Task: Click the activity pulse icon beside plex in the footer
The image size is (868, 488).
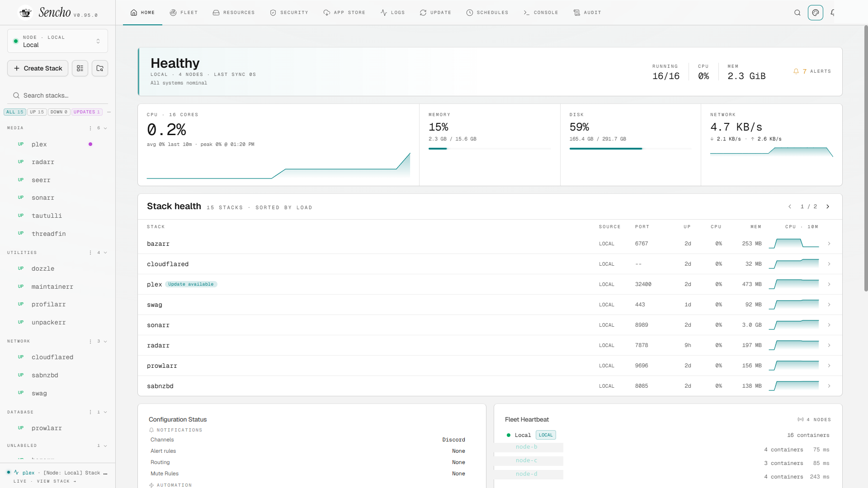Action: click(x=16, y=473)
